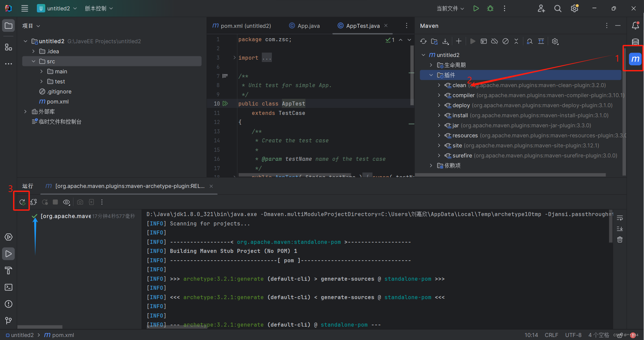Run the current file

476,8
